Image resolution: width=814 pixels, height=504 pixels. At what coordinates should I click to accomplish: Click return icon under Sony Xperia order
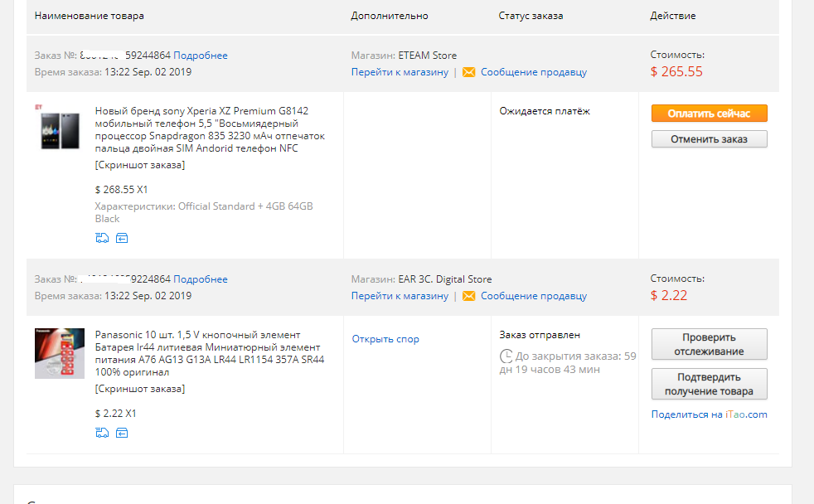[122, 238]
